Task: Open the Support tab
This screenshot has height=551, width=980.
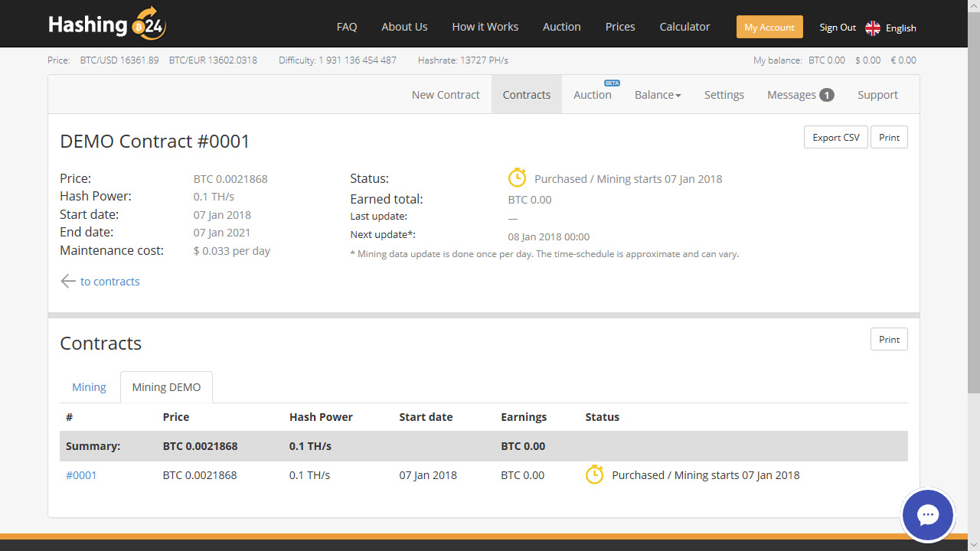Action: point(877,95)
